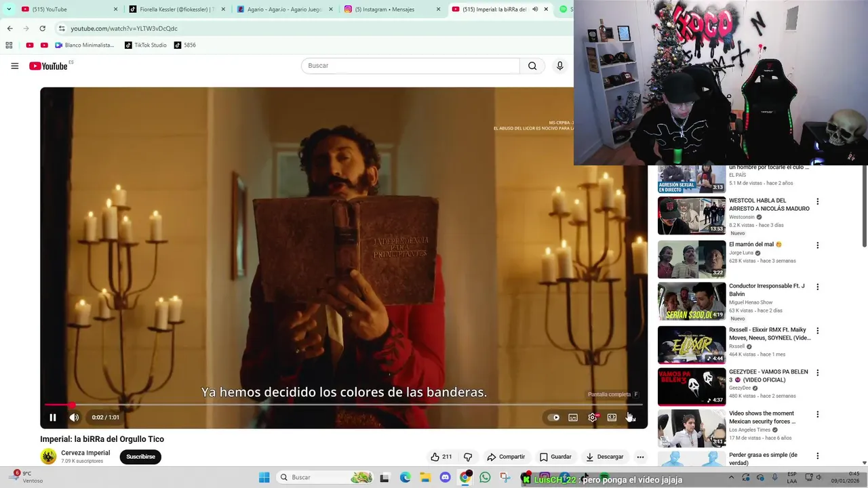Open Conductor Irresponsable Ft. J Balvin thumbnail

pyautogui.click(x=692, y=302)
